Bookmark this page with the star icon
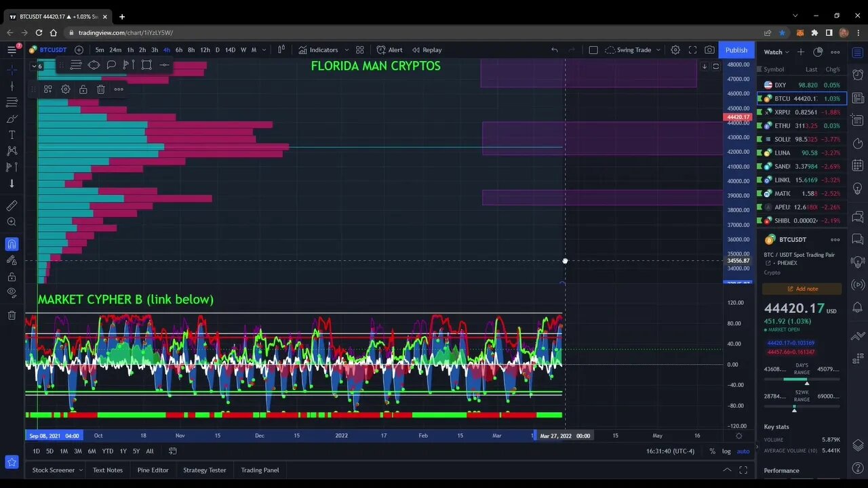Screen dimensions: 868x488 pyautogui.click(x=782, y=33)
